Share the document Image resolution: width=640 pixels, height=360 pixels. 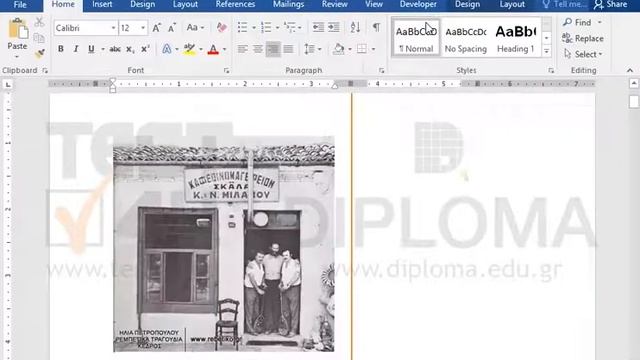(x=611, y=5)
